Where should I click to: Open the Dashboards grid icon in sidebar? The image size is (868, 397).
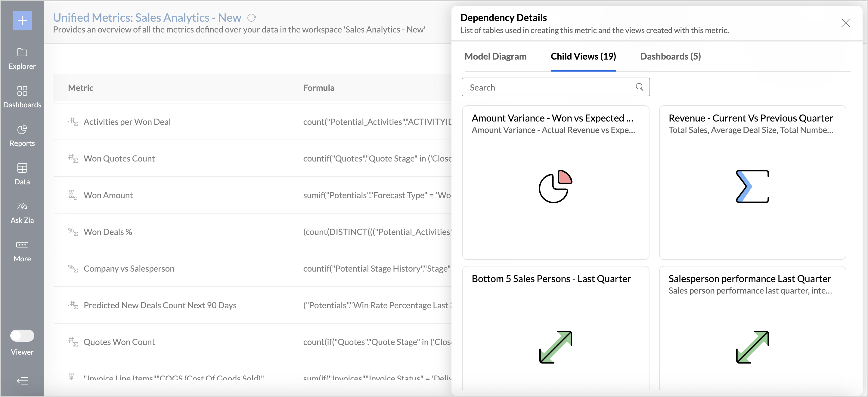(22, 91)
